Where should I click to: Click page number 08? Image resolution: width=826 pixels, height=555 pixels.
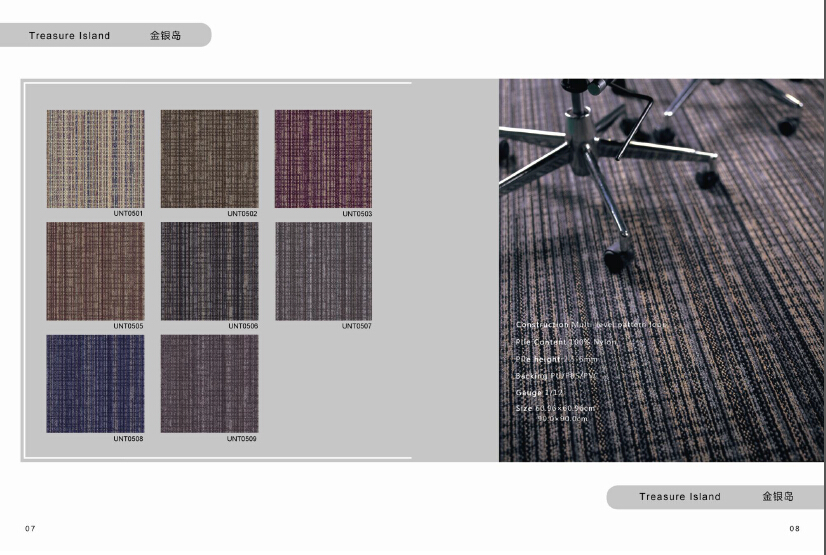click(x=794, y=528)
